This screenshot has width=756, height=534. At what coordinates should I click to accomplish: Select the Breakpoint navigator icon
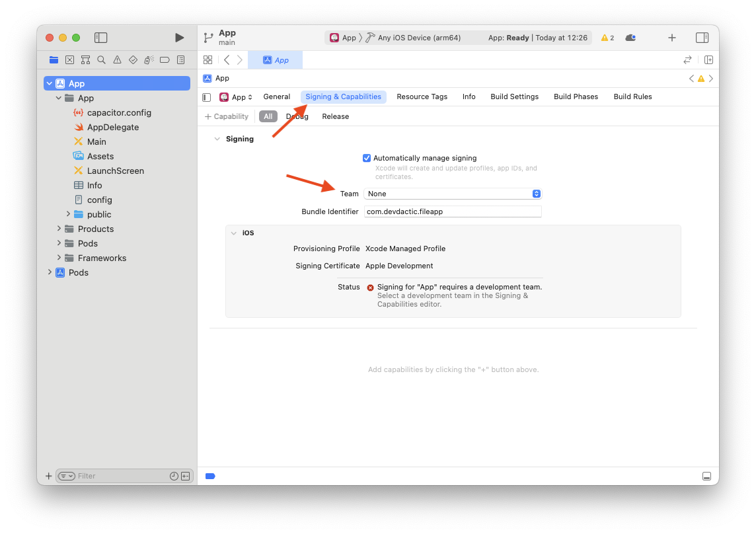pyautogui.click(x=165, y=59)
